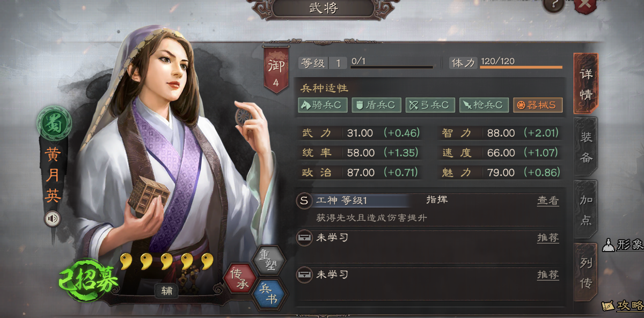Click 推荐 for first unlearned skill slot
The height and width of the screenshot is (318, 644).
click(548, 238)
